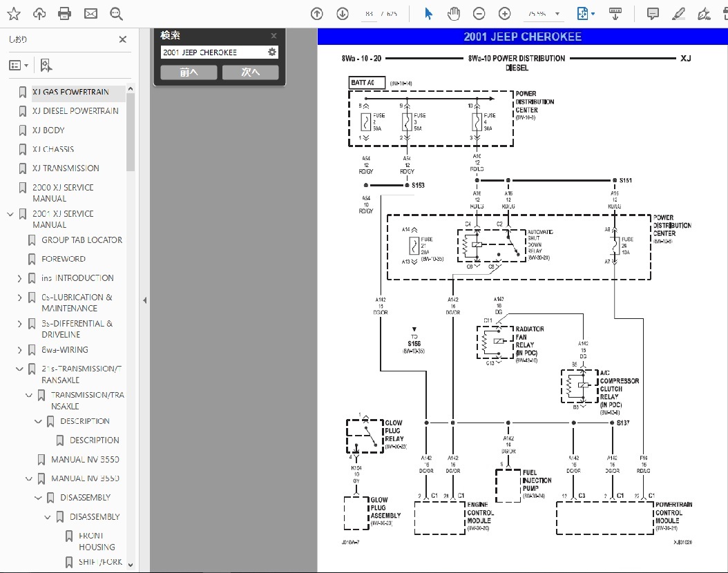Expand 3s-DIFFERENTIAL & DRIVELINE node

19,324
